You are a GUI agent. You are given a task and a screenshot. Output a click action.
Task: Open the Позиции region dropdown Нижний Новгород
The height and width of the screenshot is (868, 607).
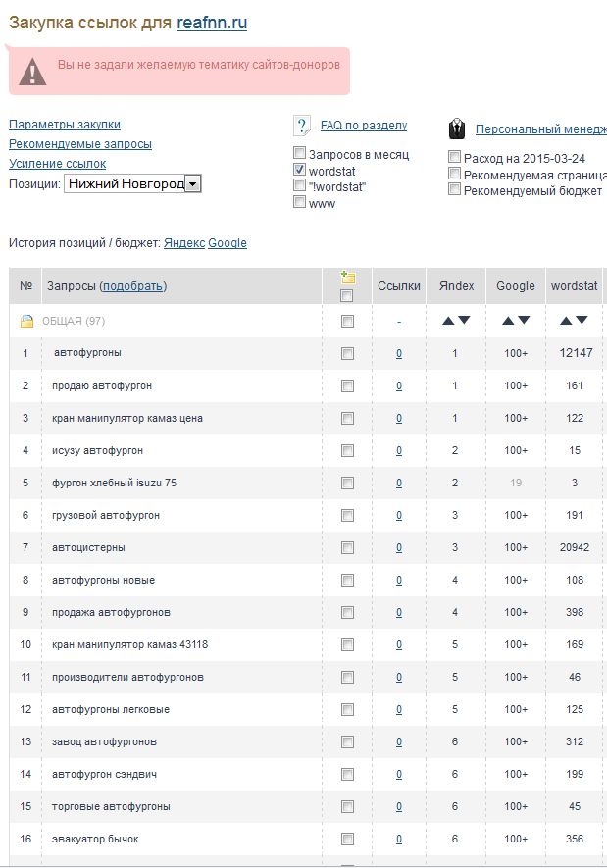click(132, 183)
